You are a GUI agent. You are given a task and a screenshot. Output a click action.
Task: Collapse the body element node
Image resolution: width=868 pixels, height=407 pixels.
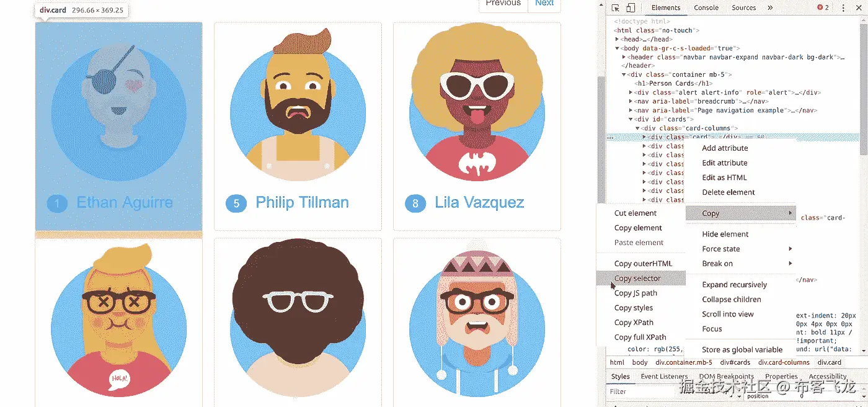point(617,48)
